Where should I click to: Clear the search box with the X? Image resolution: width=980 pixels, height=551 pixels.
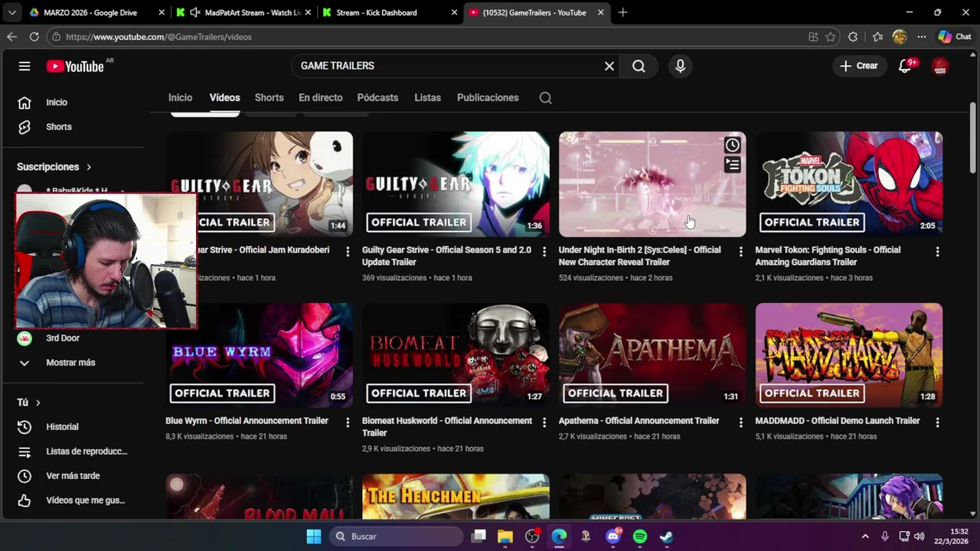(609, 66)
